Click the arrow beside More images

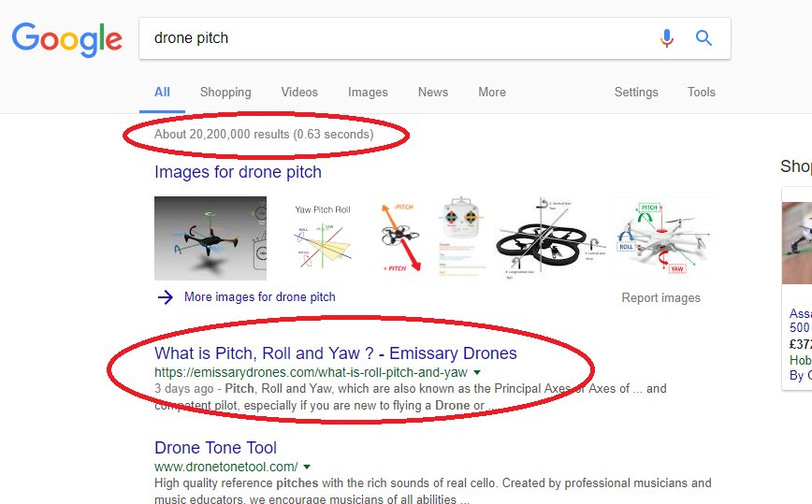[166, 297]
